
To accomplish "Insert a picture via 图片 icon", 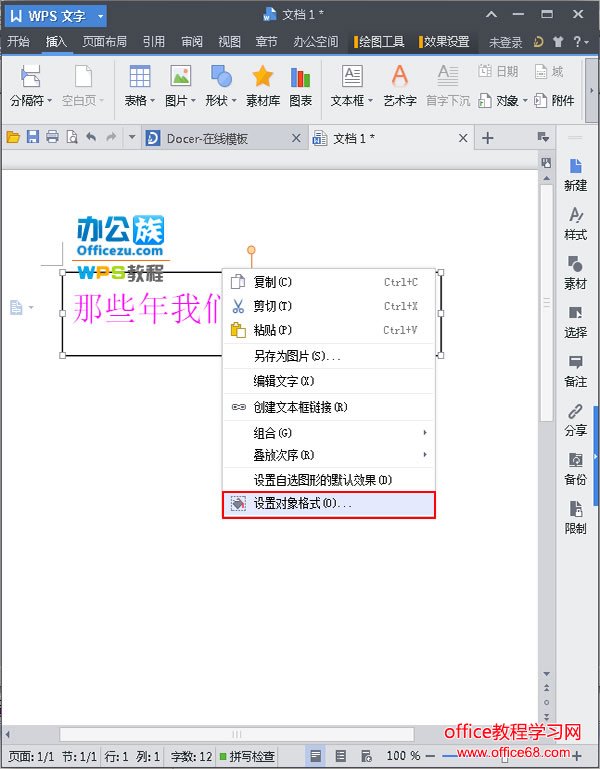I will coord(181,76).
